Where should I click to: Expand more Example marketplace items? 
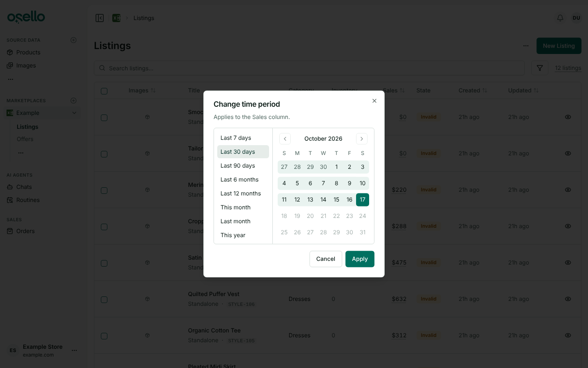(21, 153)
